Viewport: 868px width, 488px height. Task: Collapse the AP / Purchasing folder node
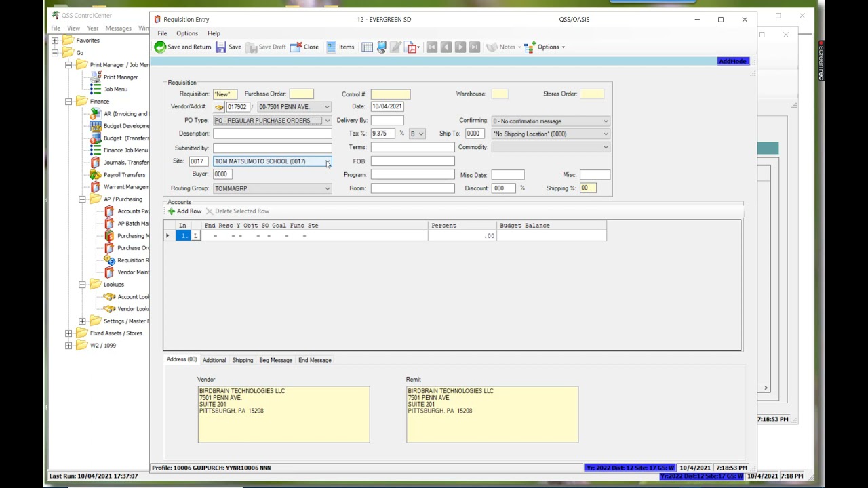coord(82,199)
